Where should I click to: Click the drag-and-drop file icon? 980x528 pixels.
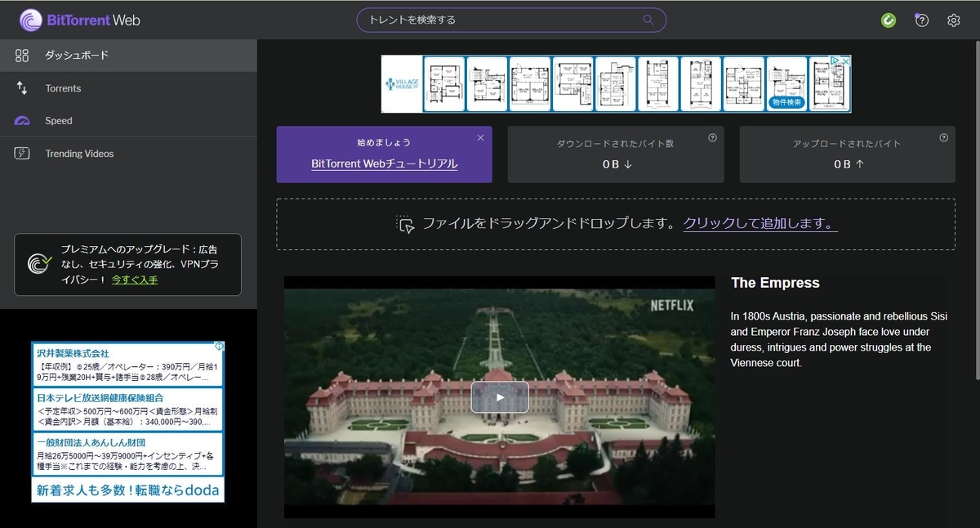(405, 224)
